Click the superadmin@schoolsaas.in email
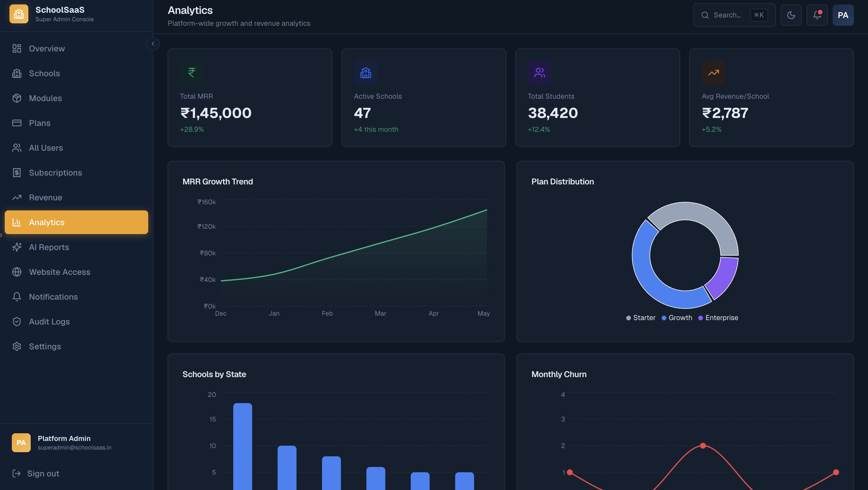Image resolution: width=868 pixels, height=490 pixels. point(74,447)
